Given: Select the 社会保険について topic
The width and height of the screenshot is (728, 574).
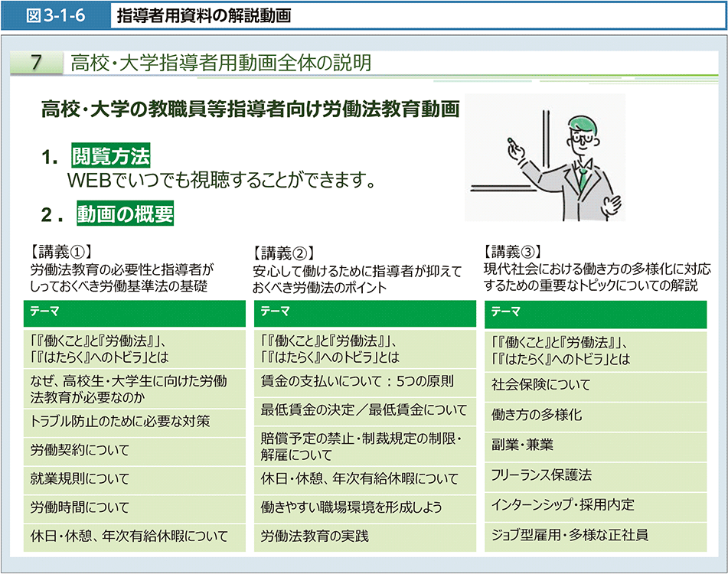Looking at the screenshot, I should [x=596, y=384].
